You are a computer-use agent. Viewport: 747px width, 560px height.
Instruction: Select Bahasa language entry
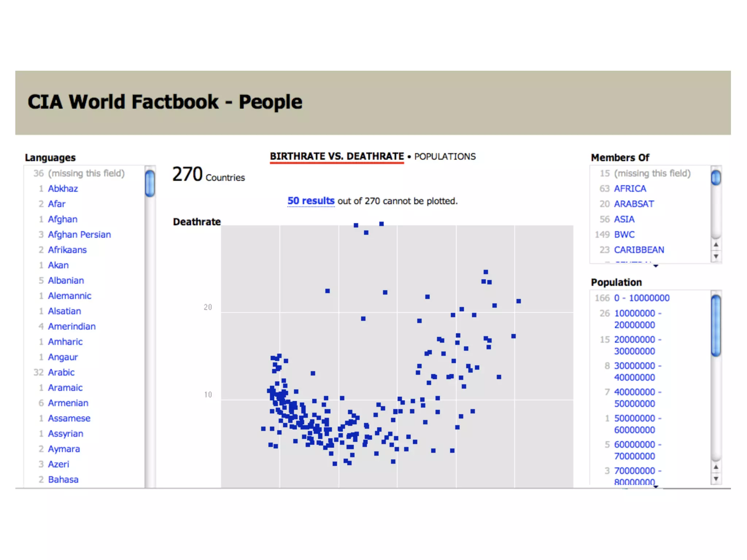(x=63, y=479)
